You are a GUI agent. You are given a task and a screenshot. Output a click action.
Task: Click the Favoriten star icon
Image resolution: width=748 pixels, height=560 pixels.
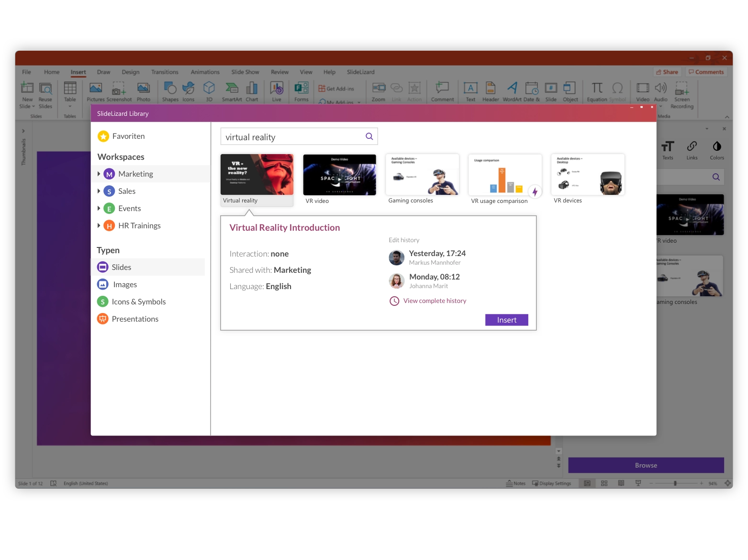[x=103, y=136]
